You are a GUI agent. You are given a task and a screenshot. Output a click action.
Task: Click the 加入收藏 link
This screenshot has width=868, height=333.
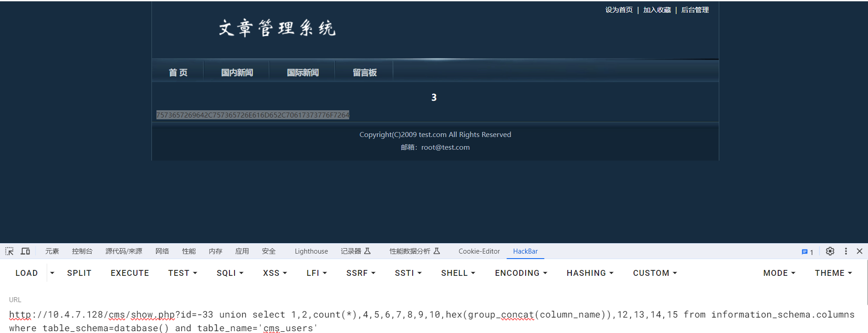pyautogui.click(x=657, y=10)
